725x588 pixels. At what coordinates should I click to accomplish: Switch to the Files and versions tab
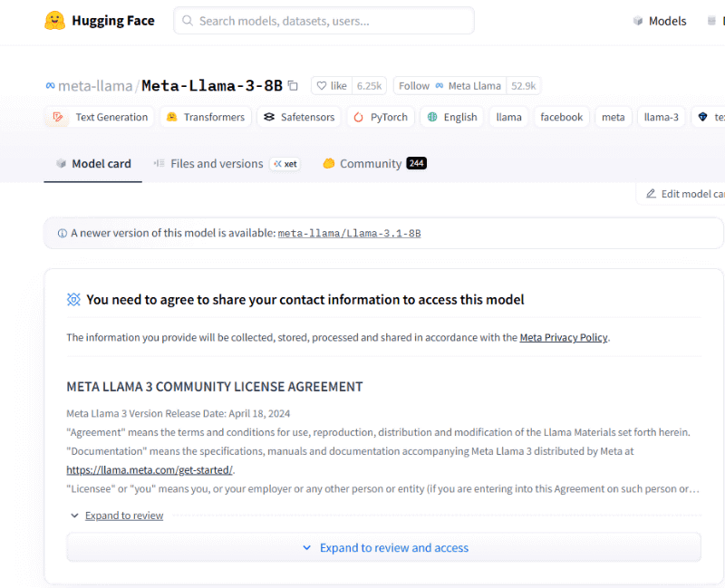pyautogui.click(x=216, y=163)
